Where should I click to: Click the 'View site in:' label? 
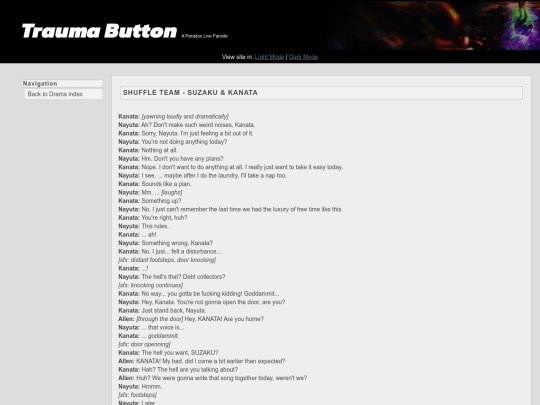click(238, 57)
